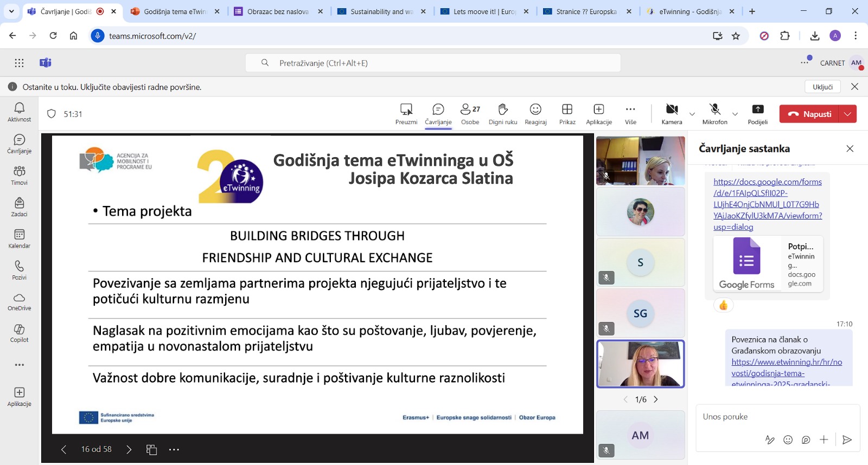Open the speech-bubble icon in message toolbar
Image resolution: width=868 pixels, height=465 pixels.
[806, 440]
